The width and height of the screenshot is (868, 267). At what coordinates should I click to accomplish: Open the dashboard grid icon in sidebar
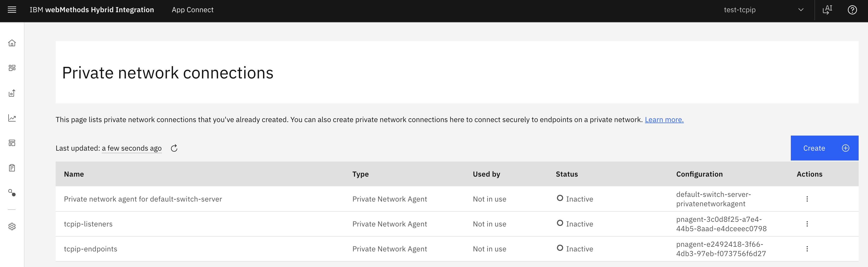12,68
